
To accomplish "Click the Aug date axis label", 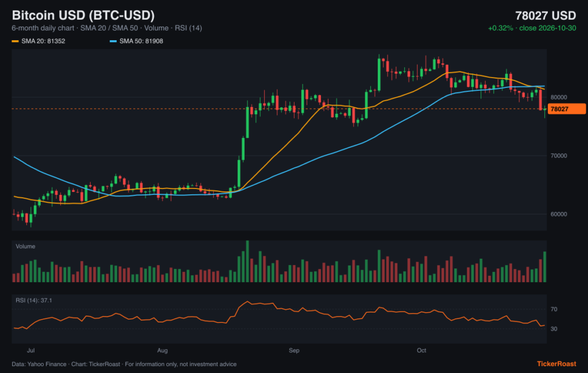I will click(x=163, y=351).
